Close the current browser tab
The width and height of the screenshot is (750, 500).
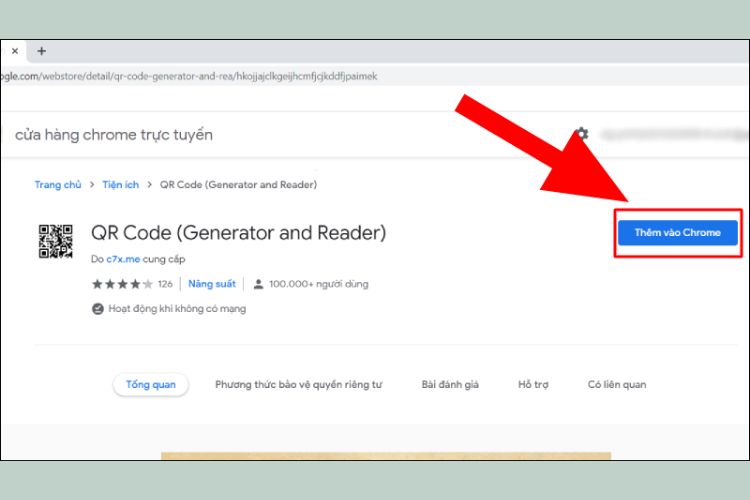15,51
